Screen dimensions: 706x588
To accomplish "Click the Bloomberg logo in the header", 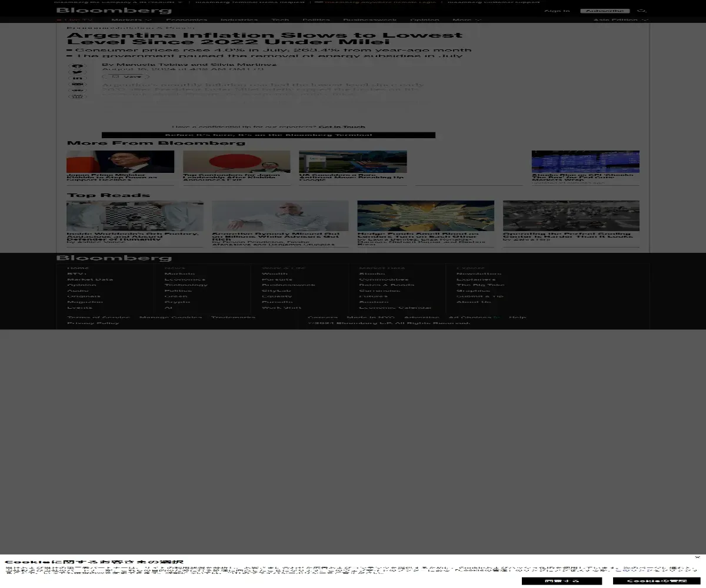I will pos(114,11).
